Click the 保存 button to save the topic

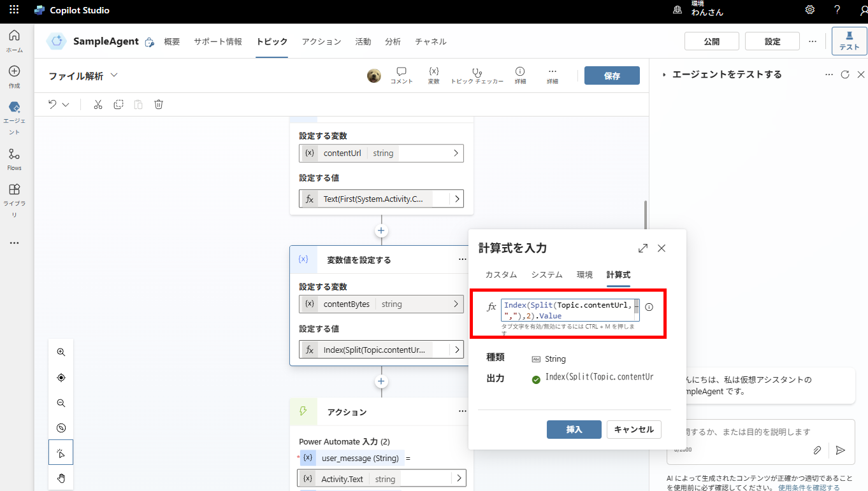point(611,75)
